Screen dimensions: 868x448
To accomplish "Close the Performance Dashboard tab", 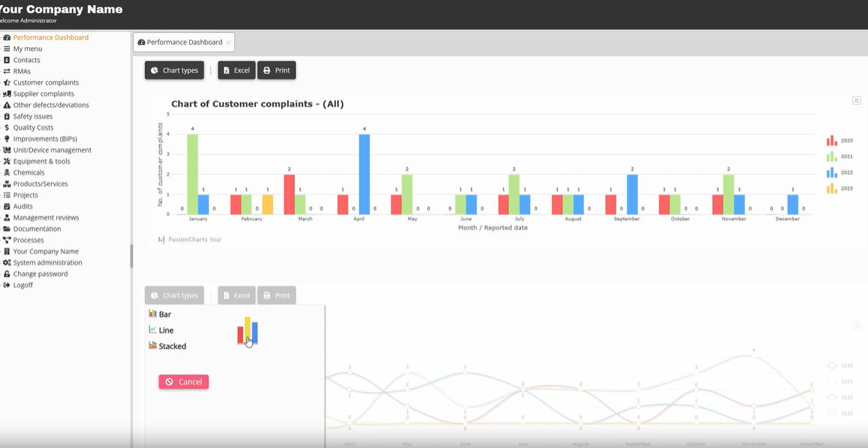I will (x=228, y=43).
